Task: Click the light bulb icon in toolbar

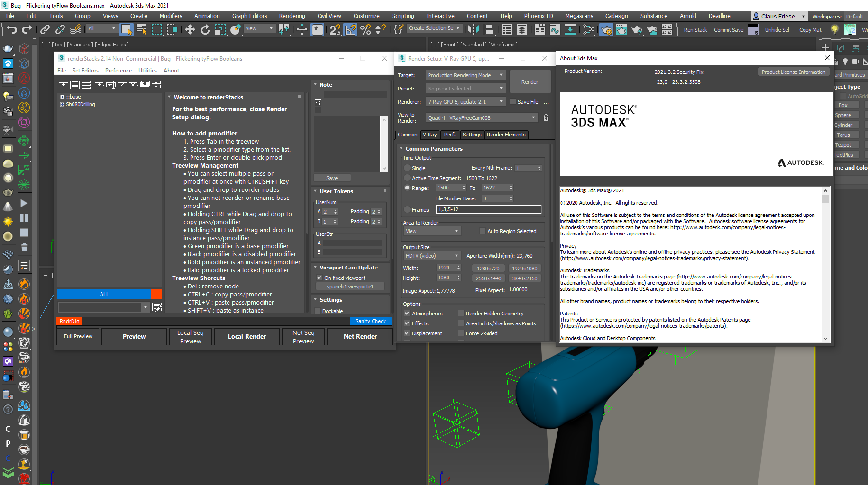Action: pyautogui.click(x=835, y=29)
